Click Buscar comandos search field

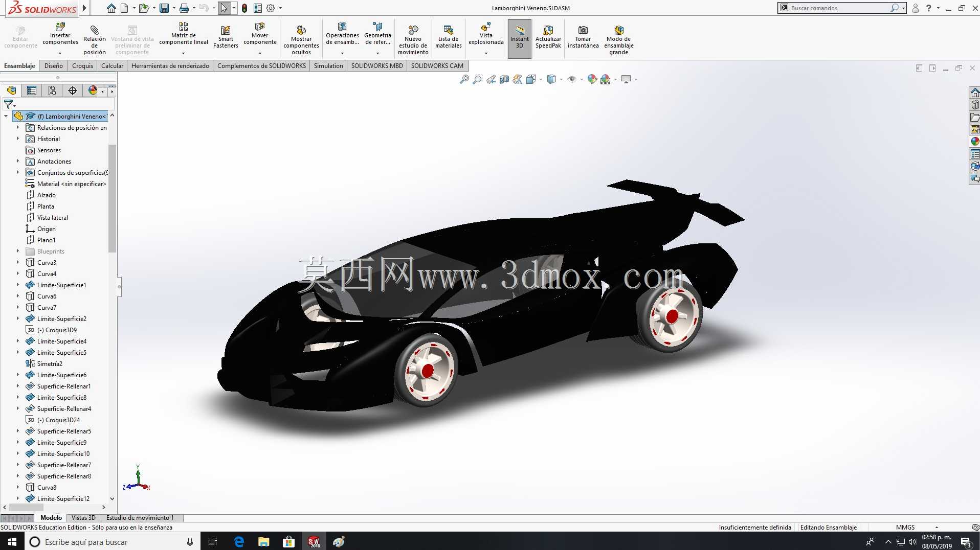(x=839, y=8)
